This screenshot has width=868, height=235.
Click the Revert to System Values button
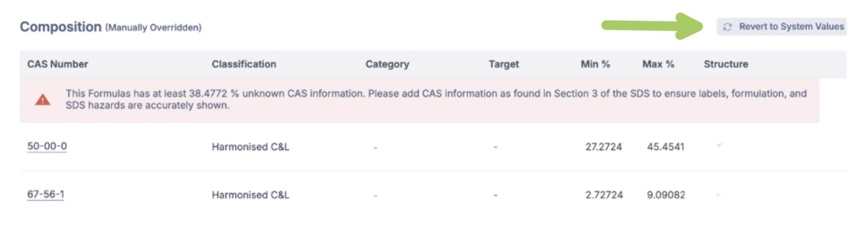click(x=783, y=27)
